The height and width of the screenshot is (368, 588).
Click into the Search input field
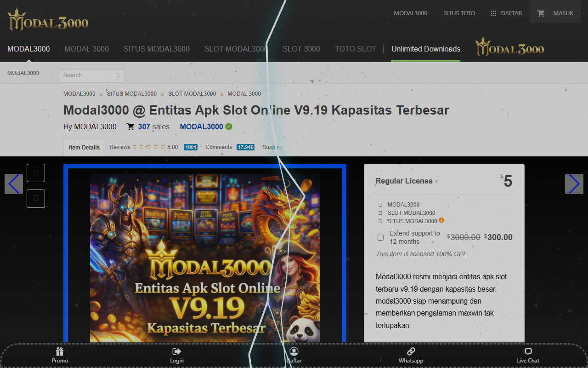click(x=91, y=75)
